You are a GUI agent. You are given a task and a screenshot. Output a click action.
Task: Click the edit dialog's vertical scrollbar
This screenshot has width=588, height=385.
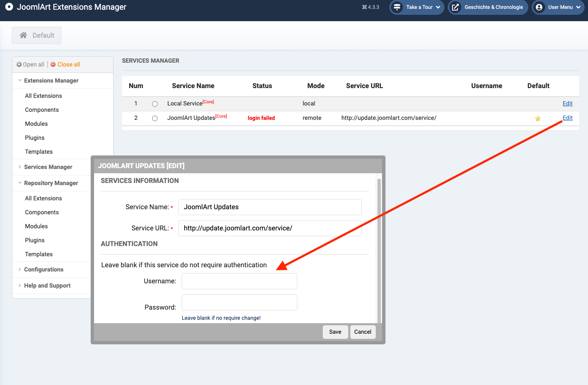[x=379, y=250]
